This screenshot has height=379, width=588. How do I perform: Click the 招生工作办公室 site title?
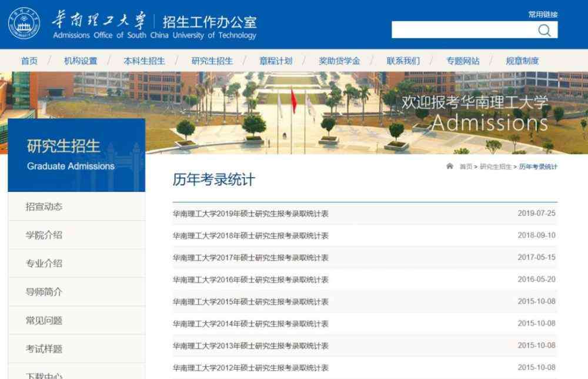(x=210, y=22)
